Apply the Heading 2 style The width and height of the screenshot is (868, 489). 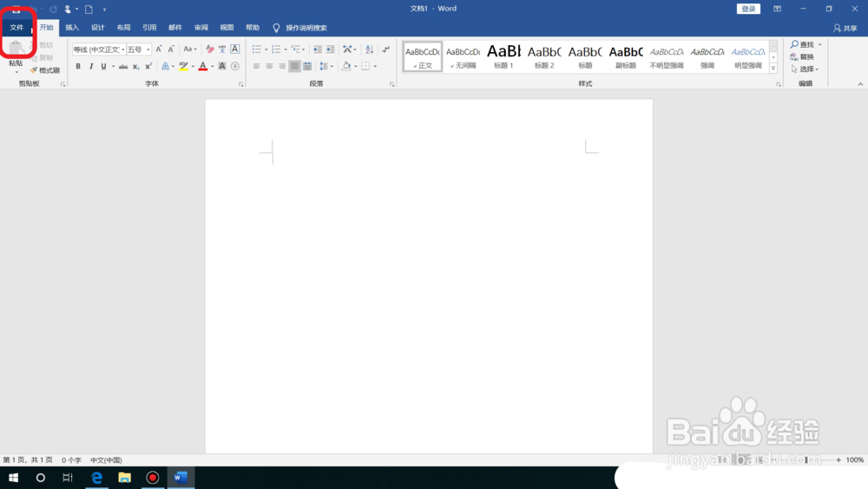(x=544, y=56)
